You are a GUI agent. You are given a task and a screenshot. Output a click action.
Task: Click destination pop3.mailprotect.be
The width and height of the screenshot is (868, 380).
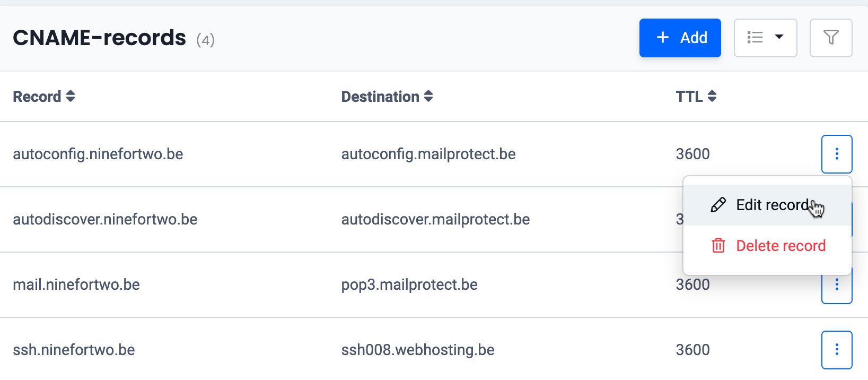tap(409, 284)
